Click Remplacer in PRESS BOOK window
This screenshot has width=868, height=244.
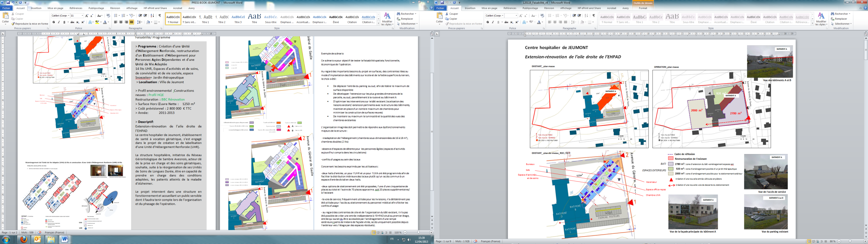[405, 19]
